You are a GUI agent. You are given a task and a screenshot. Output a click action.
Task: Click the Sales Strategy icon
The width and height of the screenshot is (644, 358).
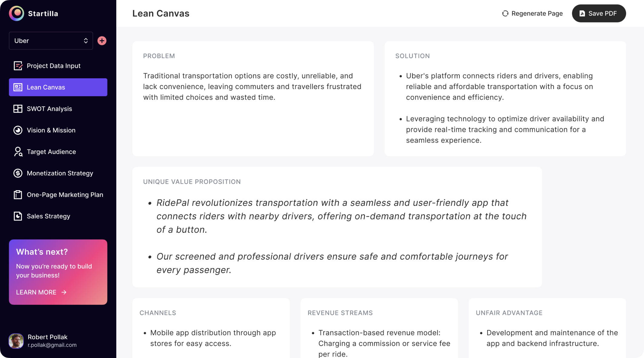click(x=18, y=216)
